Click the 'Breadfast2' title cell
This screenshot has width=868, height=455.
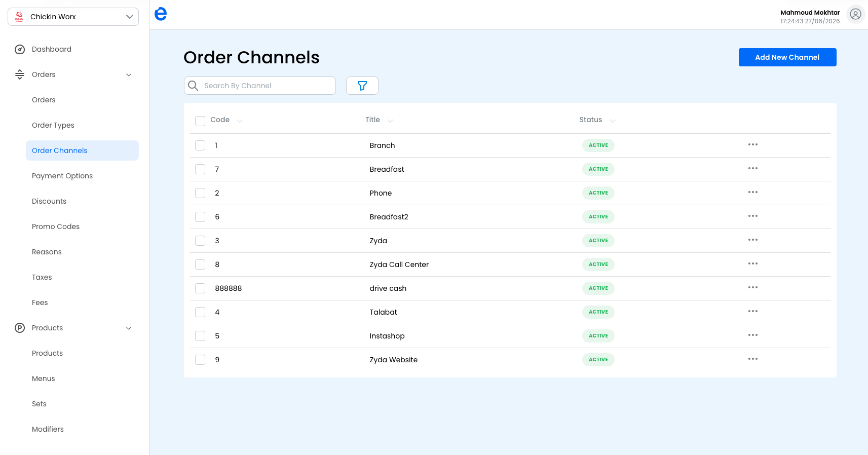coord(389,217)
